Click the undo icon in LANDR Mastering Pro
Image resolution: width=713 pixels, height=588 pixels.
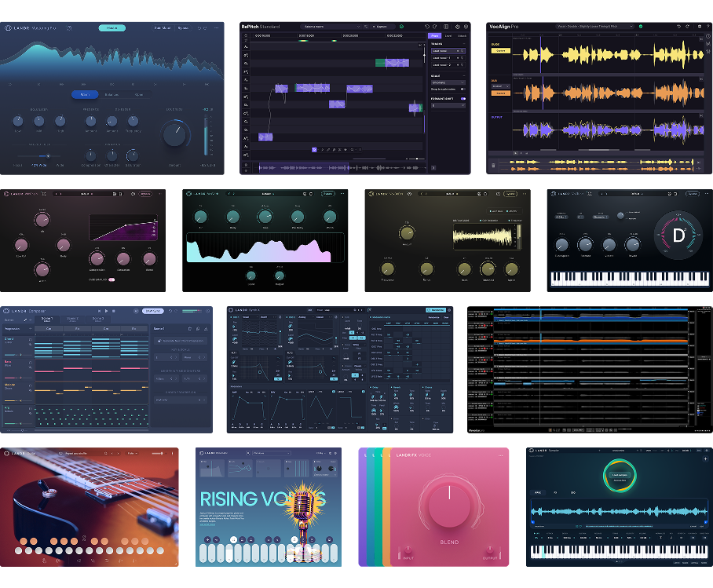coord(199,28)
